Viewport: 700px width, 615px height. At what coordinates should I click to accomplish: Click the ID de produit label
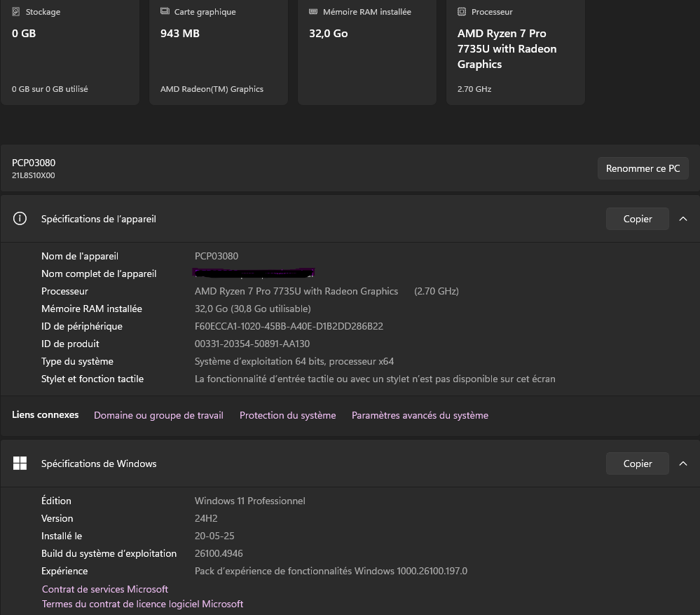click(70, 344)
